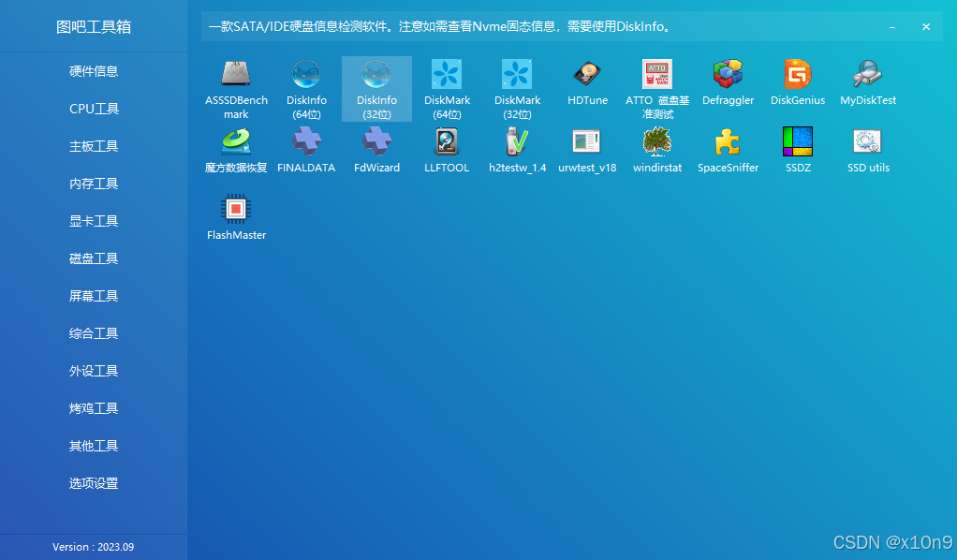Launch MyDiskTest
Image resolution: width=957 pixels, height=560 pixels.
click(868, 82)
